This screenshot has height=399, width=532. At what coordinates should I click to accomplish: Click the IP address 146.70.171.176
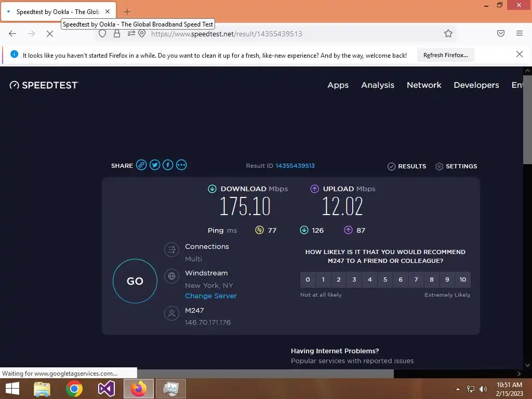coord(208,322)
